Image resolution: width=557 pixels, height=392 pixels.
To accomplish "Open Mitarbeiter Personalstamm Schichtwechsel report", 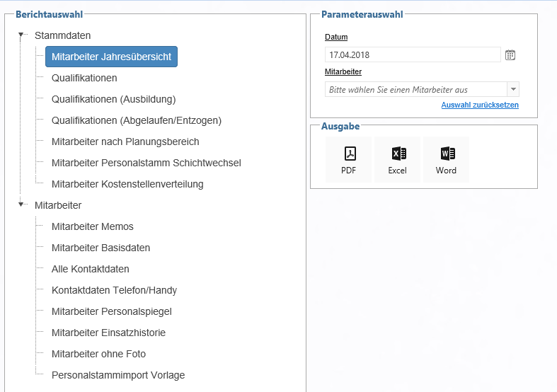I will [x=147, y=163].
